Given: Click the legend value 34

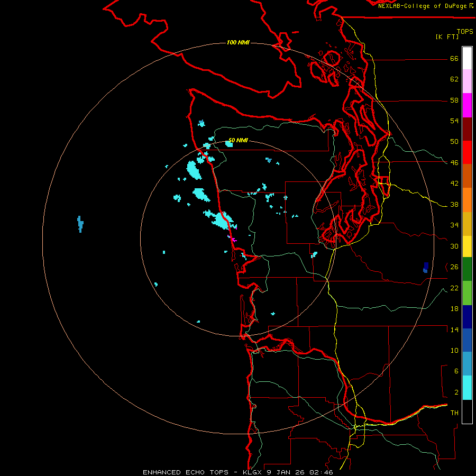Looking at the screenshot, I should coord(454,225).
